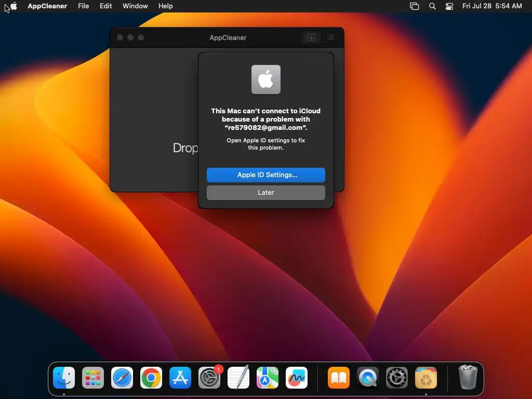Click the date and time in menu bar

pos(492,6)
